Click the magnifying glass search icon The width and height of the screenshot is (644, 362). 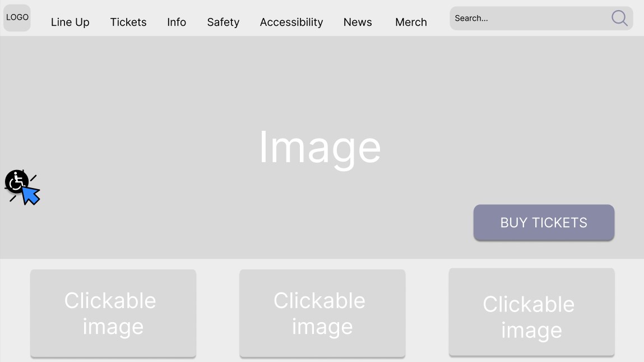[x=619, y=18]
